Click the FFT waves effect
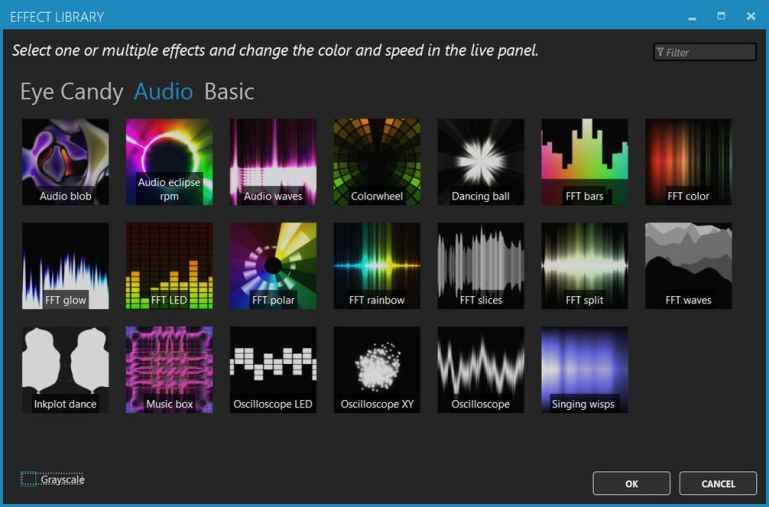This screenshot has height=507, width=769. 689,265
